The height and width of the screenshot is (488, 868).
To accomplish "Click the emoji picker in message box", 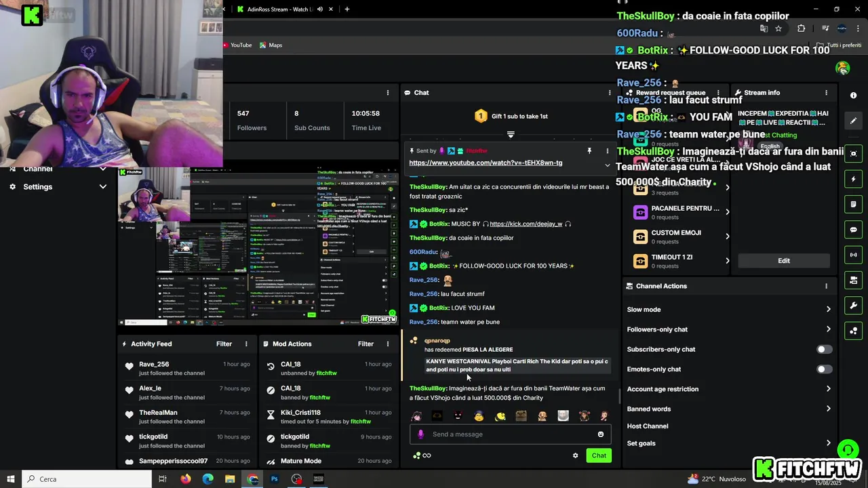I will tap(601, 434).
